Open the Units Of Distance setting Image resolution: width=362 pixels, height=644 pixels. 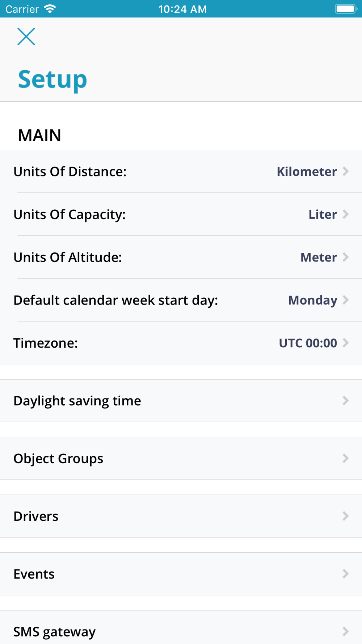(70, 172)
